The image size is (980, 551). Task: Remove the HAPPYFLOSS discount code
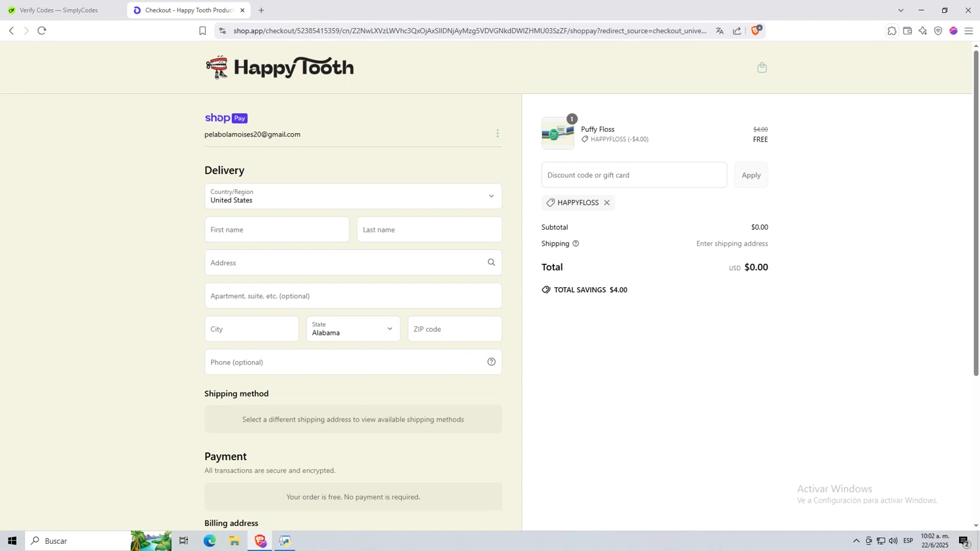coord(607,202)
